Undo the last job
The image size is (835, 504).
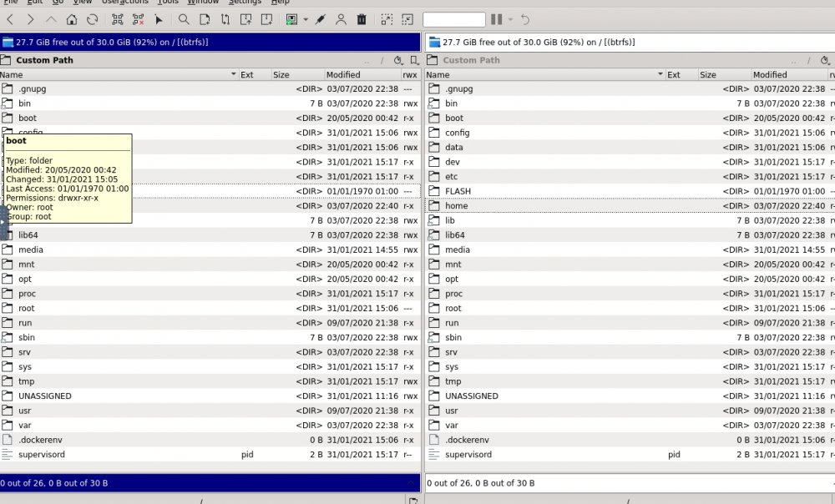525,20
